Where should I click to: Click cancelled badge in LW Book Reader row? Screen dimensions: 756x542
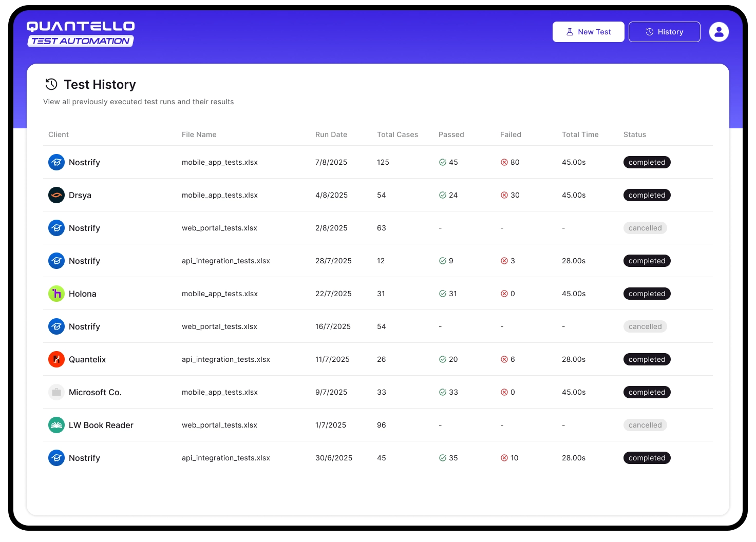pyautogui.click(x=645, y=425)
